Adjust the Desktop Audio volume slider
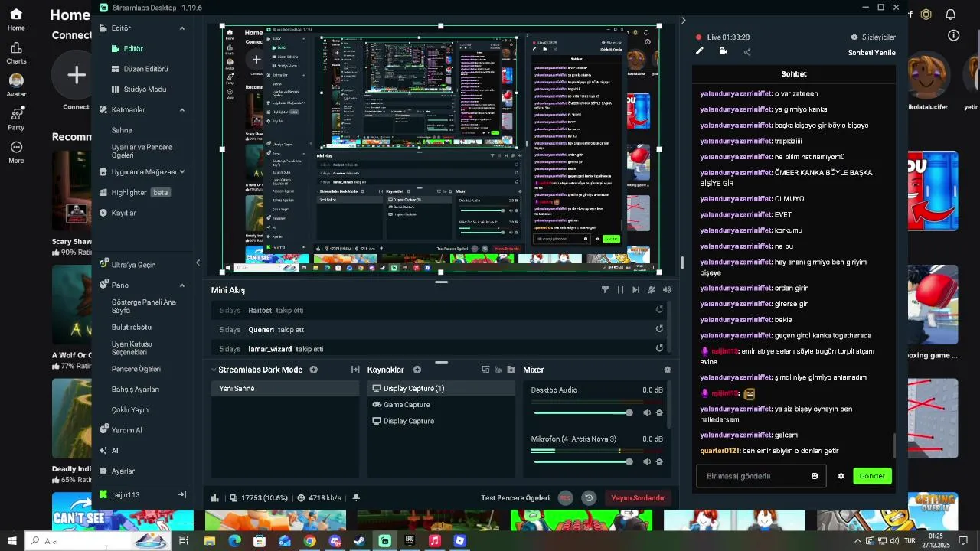980x551 pixels. 583,412
